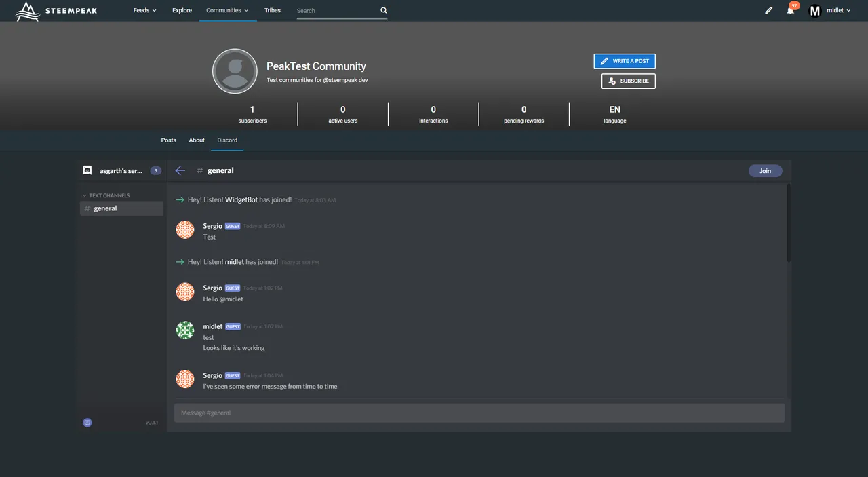Focus the Search input field
868x477 pixels.
click(336, 11)
